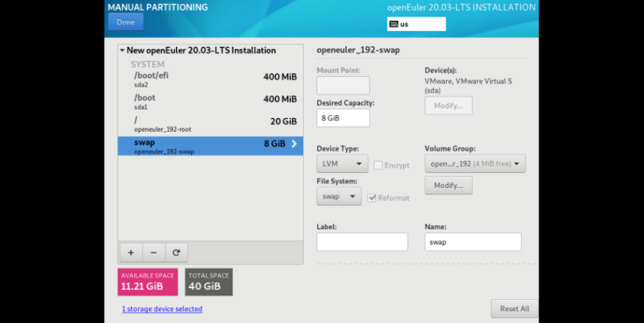
Task: Click the Label text field
Action: click(362, 242)
